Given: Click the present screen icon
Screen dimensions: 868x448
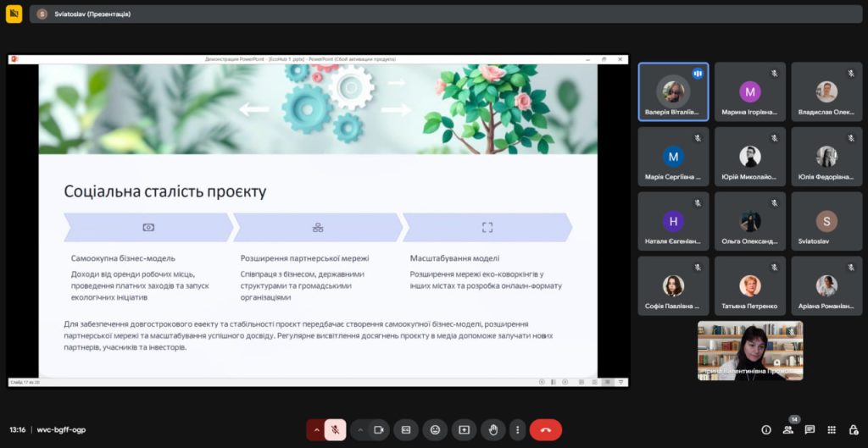Looking at the screenshot, I should coord(464,429).
